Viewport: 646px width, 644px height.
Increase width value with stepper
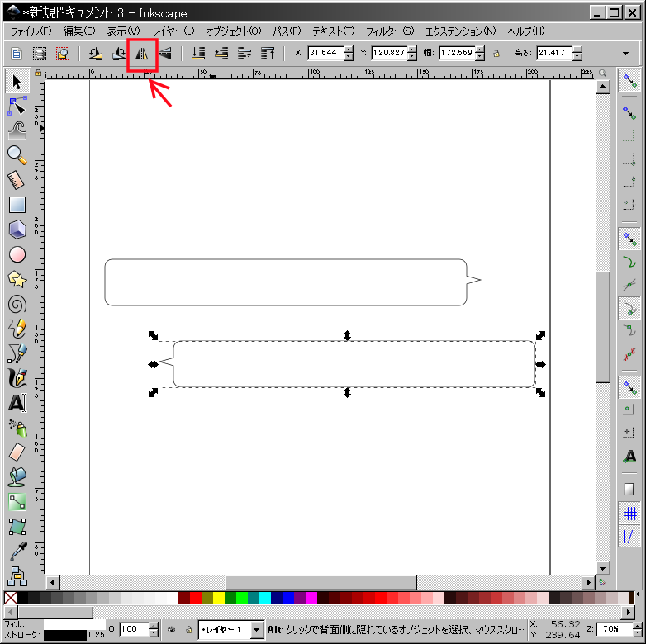click(x=480, y=49)
